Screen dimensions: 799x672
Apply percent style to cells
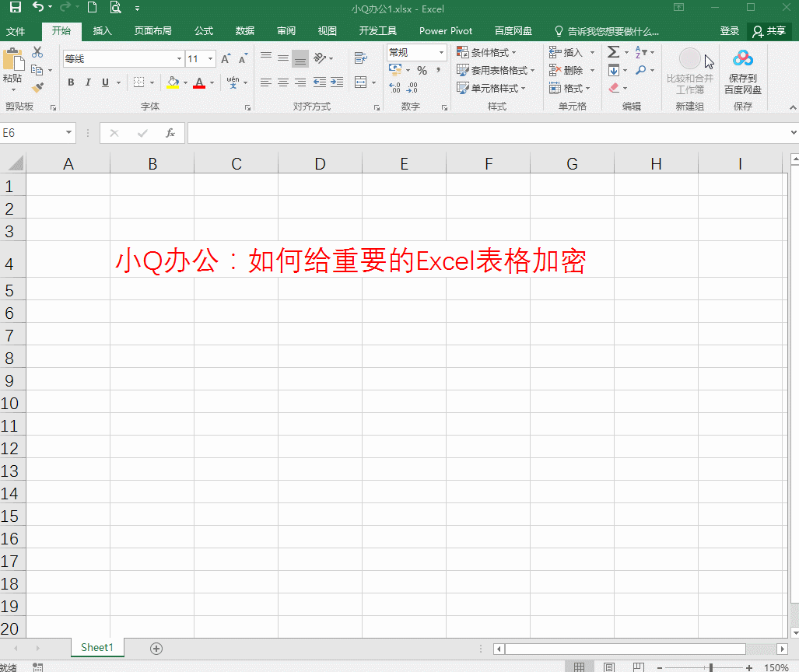[x=422, y=70]
